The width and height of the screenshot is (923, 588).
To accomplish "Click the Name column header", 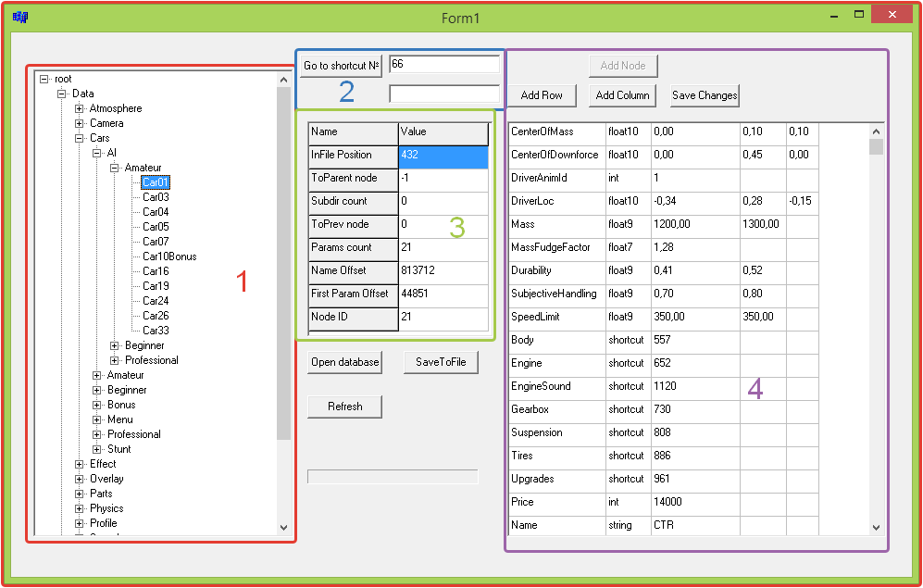I will 354,133.
